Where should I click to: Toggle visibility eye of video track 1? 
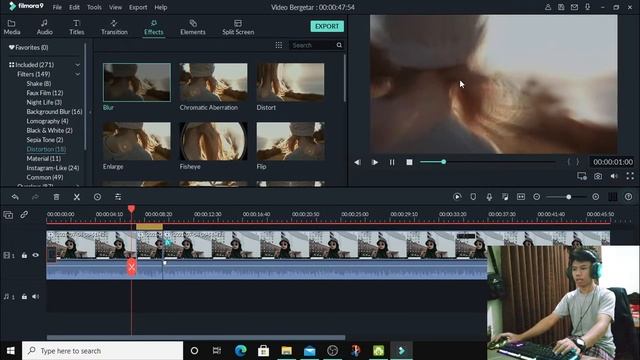[x=36, y=256]
